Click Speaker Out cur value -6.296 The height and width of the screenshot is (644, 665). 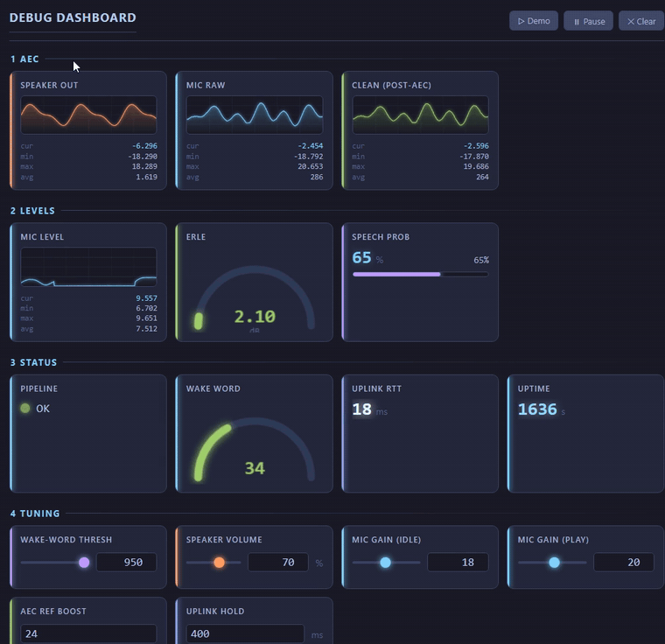tap(144, 146)
